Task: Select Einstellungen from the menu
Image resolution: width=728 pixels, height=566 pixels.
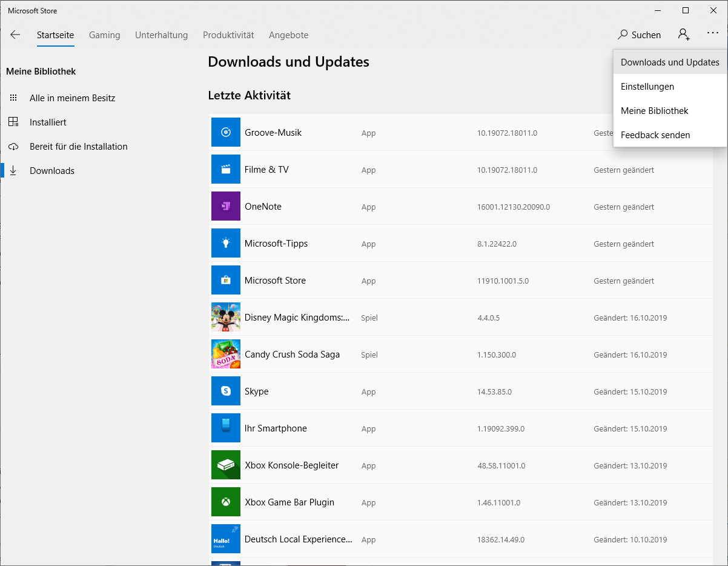Action: tap(670, 86)
